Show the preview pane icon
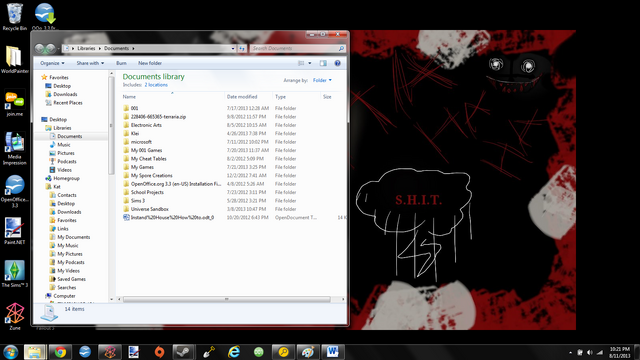 coord(323,63)
